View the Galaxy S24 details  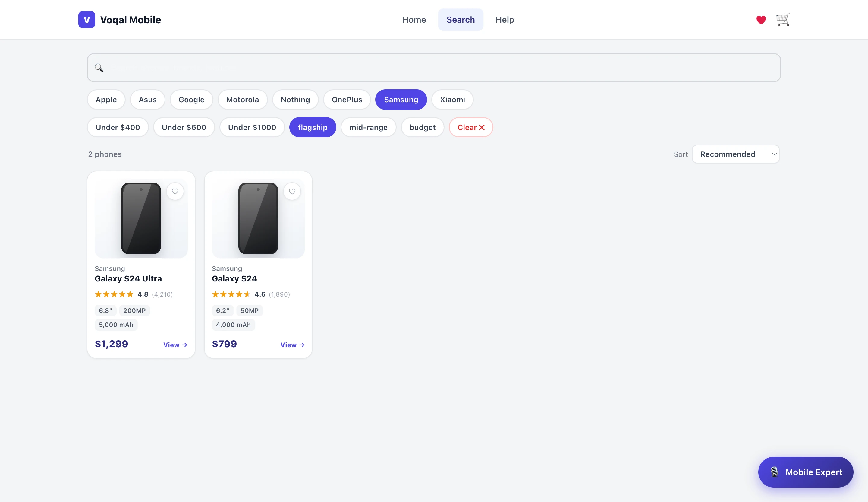pyautogui.click(x=292, y=345)
